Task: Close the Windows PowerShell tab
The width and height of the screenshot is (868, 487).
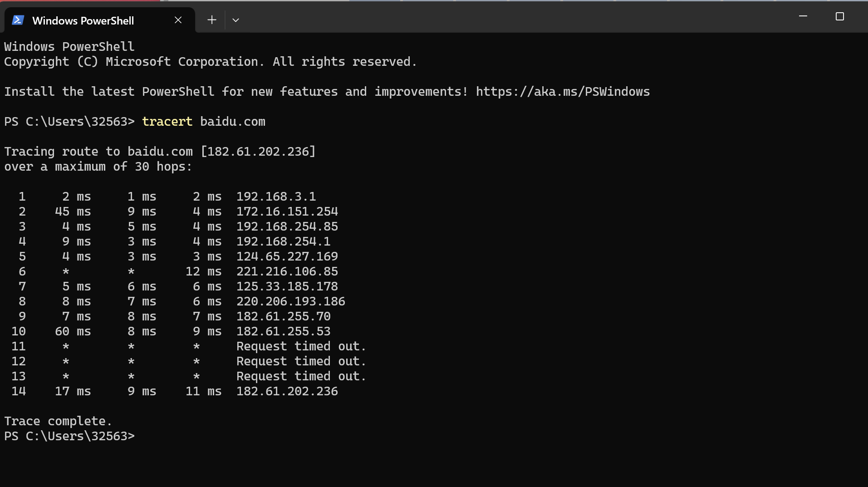Action: tap(178, 20)
